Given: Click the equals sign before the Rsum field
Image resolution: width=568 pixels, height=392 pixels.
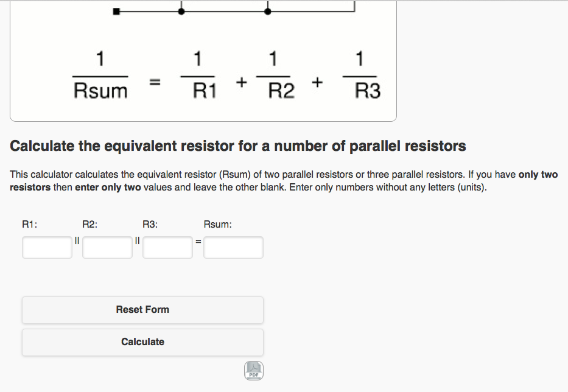Looking at the screenshot, I should 198,242.
